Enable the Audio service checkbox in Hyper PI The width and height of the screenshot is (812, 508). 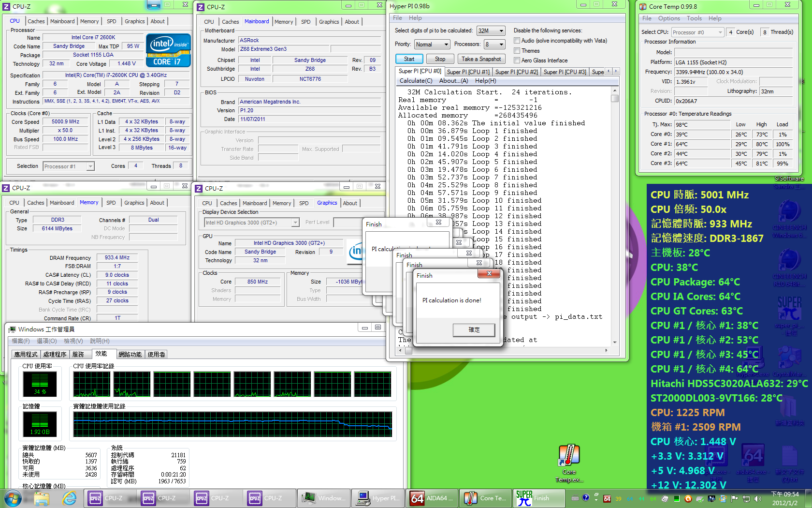(x=517, y=41)
